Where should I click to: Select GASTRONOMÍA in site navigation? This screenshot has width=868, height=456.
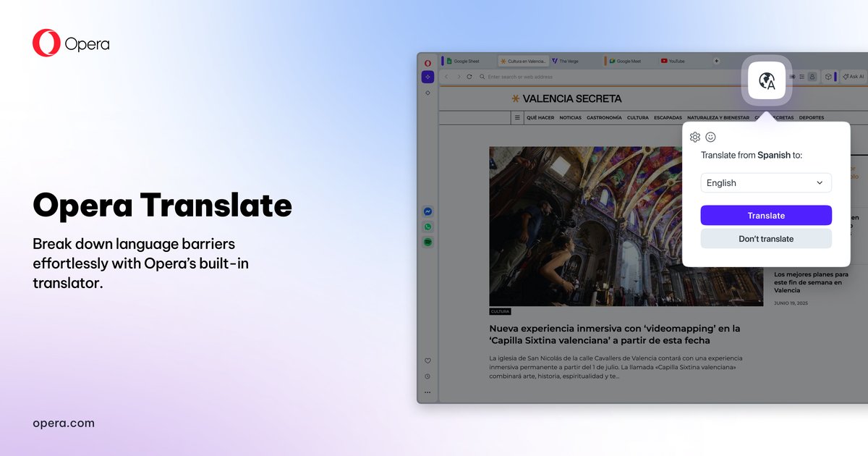[x=604, y=117]
